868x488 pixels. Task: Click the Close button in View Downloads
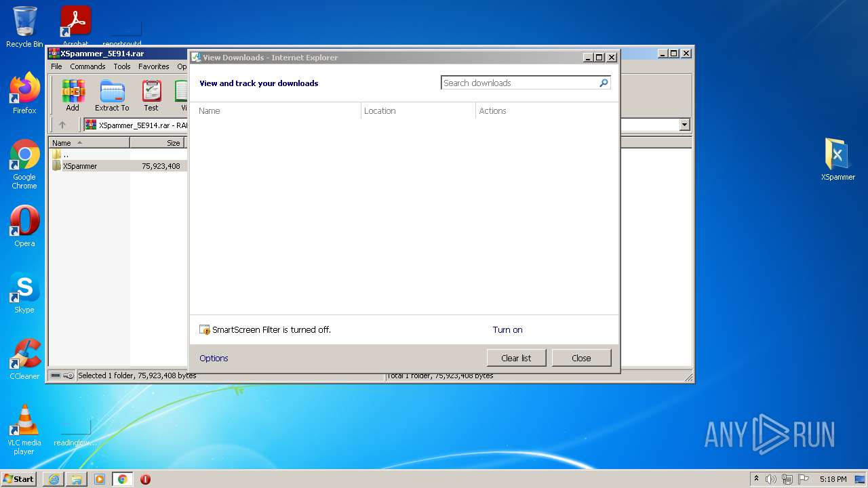tap(581, 358)
